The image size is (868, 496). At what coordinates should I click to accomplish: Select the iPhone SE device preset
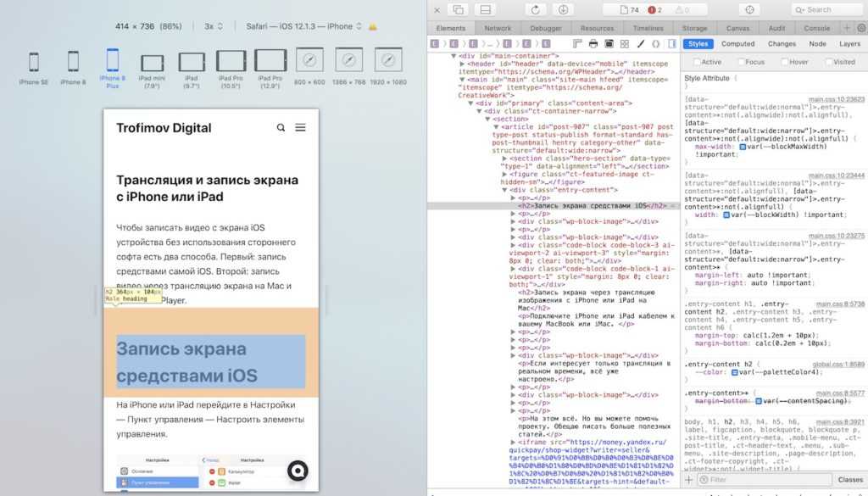click(33, 68)
